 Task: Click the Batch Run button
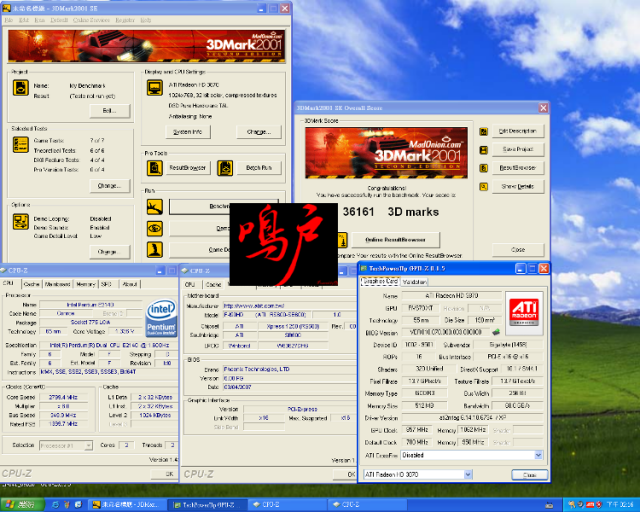click(x=259, y=168)
